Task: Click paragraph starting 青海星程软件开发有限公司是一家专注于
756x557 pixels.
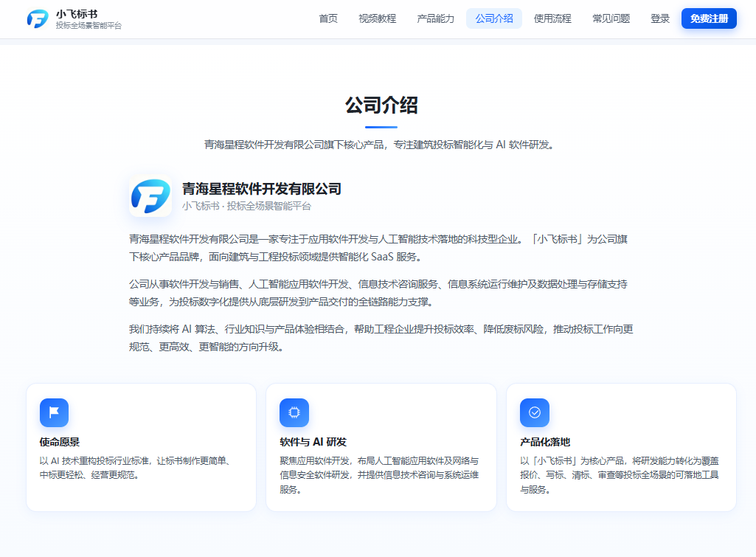Action: (378, 248)
